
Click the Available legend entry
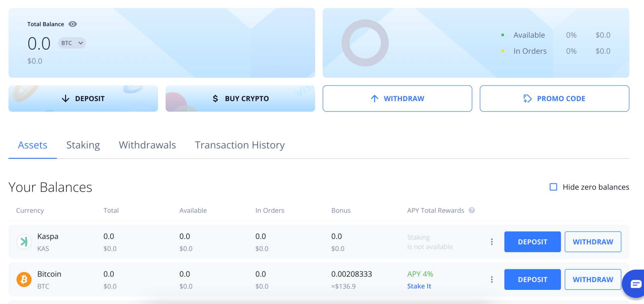pos(529,35)
